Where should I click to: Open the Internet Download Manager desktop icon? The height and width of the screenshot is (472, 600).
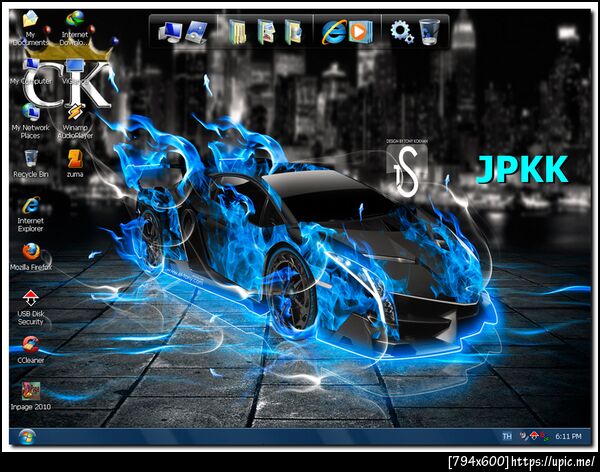tap(75, 28)
